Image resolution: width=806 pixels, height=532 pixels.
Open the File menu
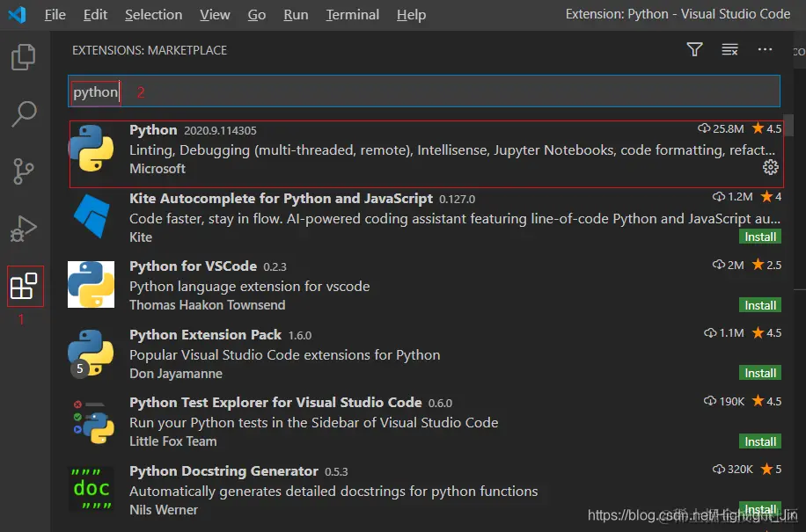point(55,14)
